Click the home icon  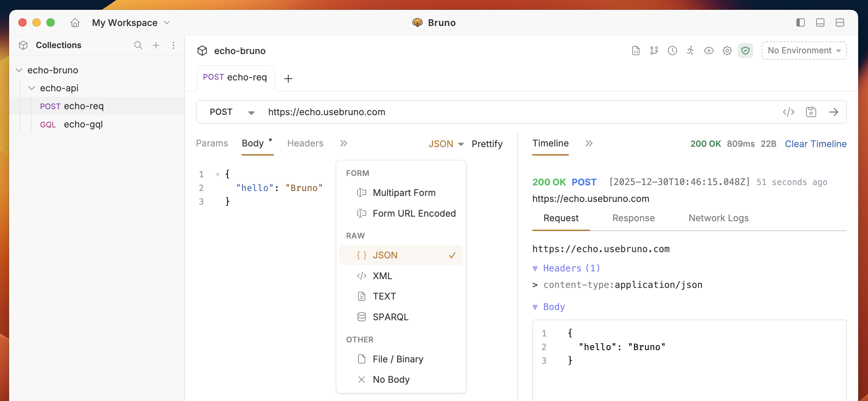[75, 23]
